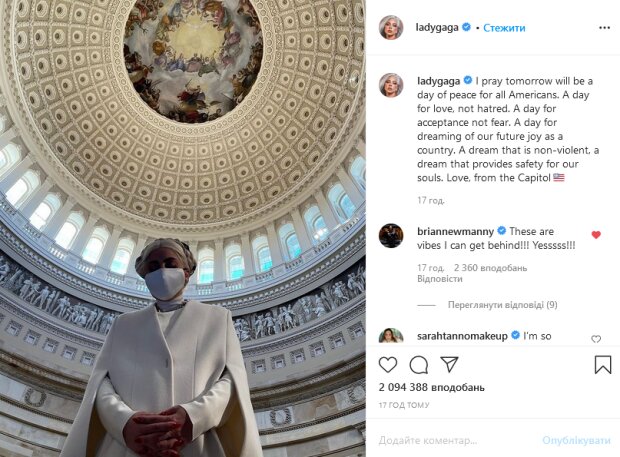Open sarahtannomakeup profile avatar
Viewport: 620px width, 457px height.
click(391, 336)
